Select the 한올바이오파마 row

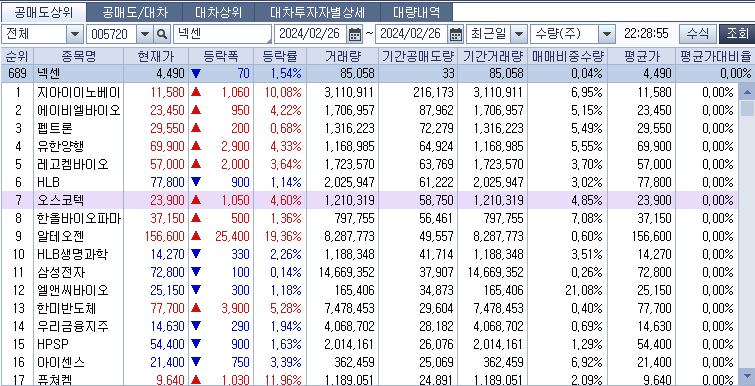tap(370, 218)
